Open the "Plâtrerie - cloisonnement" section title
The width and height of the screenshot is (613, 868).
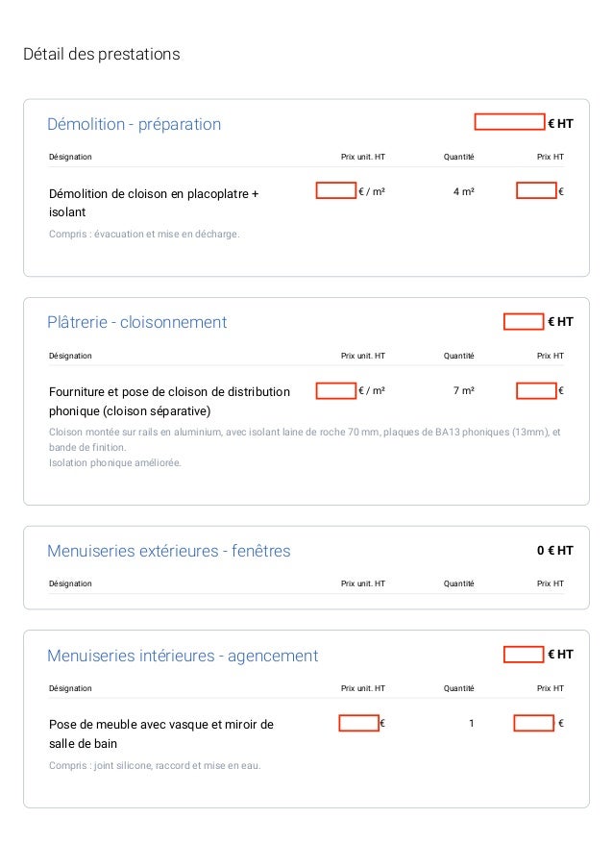pyautogui.click(x=136, y=322)
